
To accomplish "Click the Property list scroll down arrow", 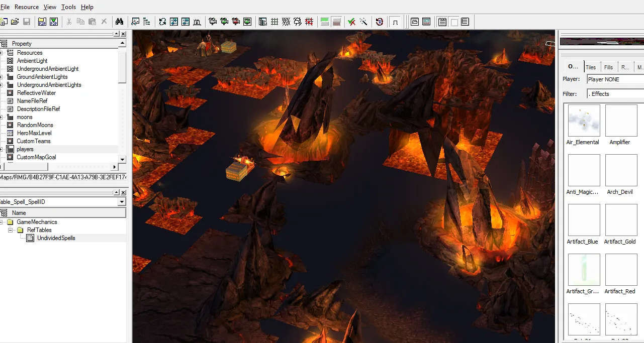I will pyautogui.click(x=122, y=159).
